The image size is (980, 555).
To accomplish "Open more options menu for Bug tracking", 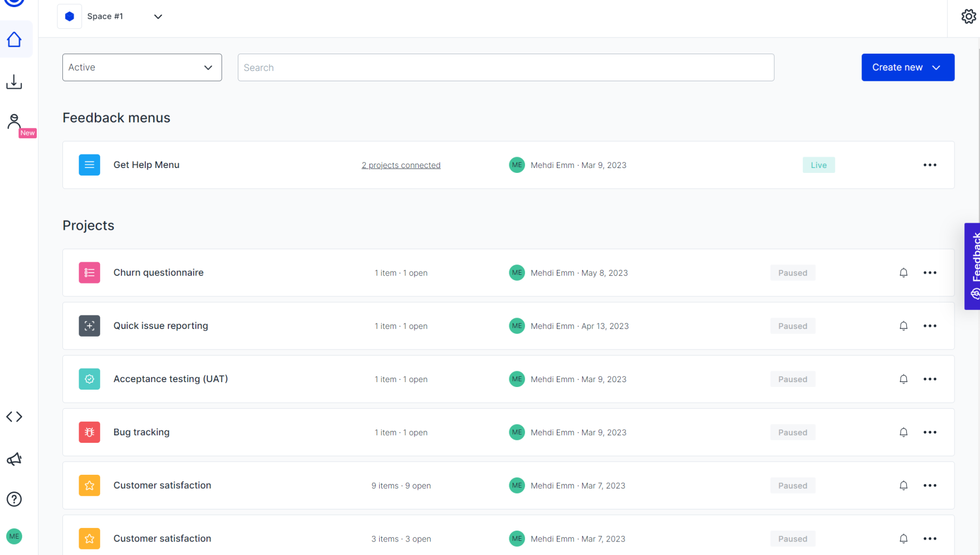I will point(930,432).
